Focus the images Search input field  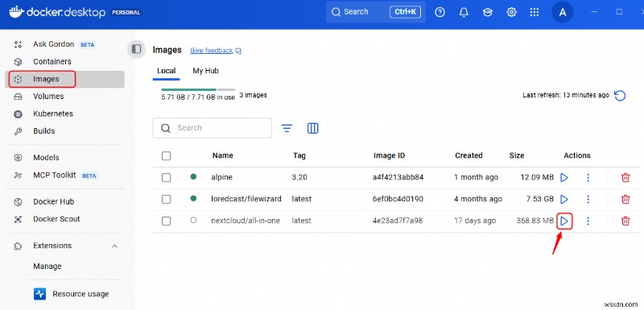pyautogui.click(x=212, y=128)
